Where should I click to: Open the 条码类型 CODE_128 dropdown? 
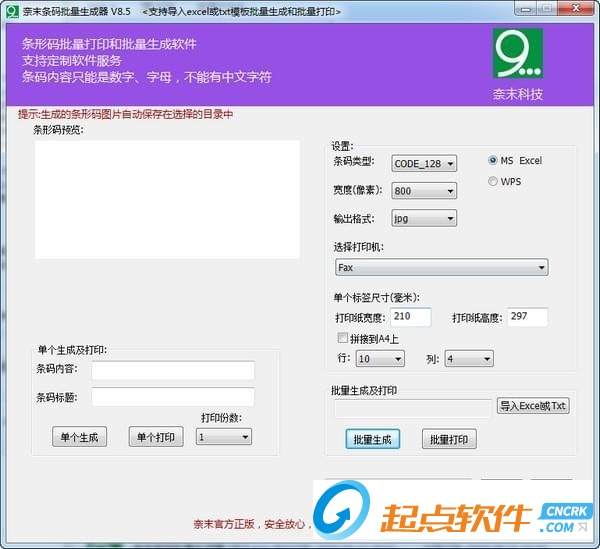click(424, 164)
